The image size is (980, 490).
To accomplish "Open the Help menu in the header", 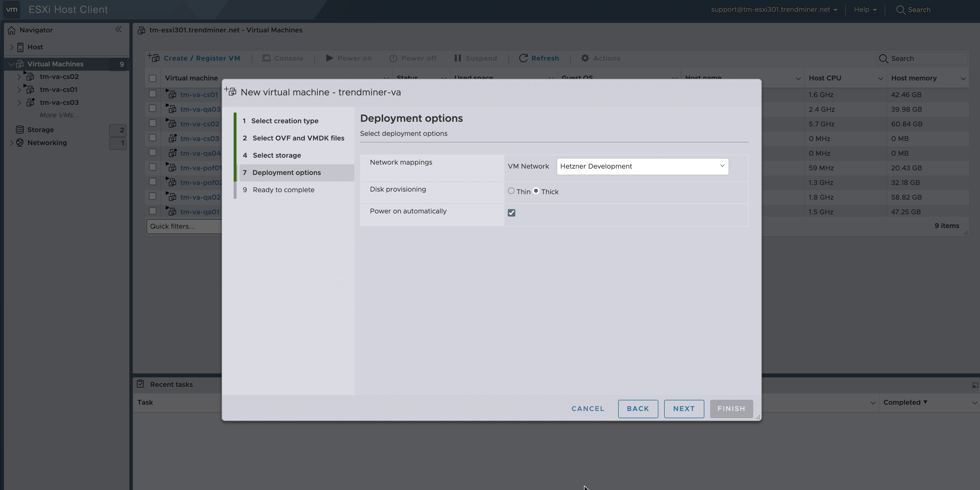I will point(865,10).
